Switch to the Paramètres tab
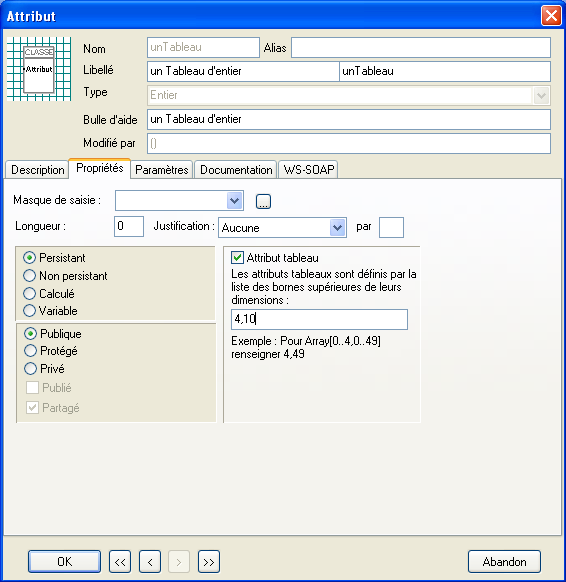 tap(161, 170)
